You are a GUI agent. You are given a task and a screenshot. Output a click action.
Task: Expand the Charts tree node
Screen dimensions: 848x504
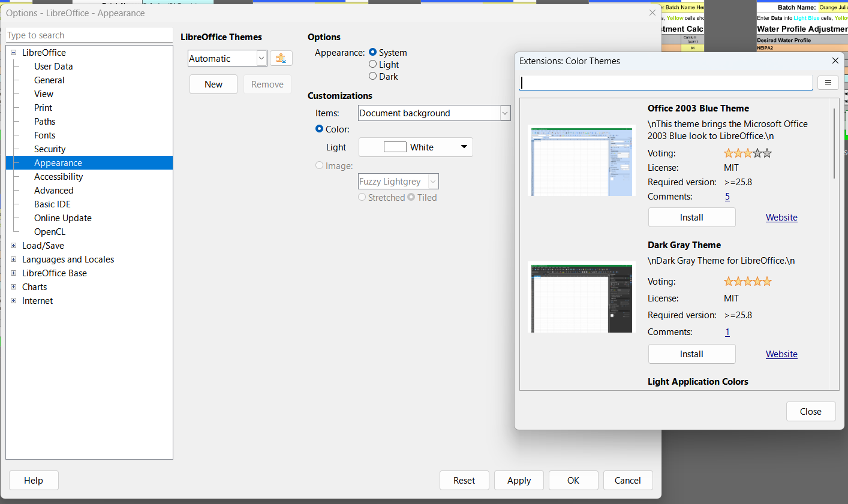click(x=13, y=287)
